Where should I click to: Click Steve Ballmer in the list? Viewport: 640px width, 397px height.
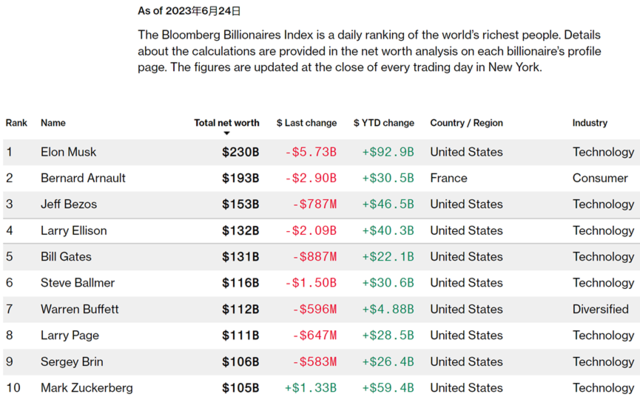[78, 283]
